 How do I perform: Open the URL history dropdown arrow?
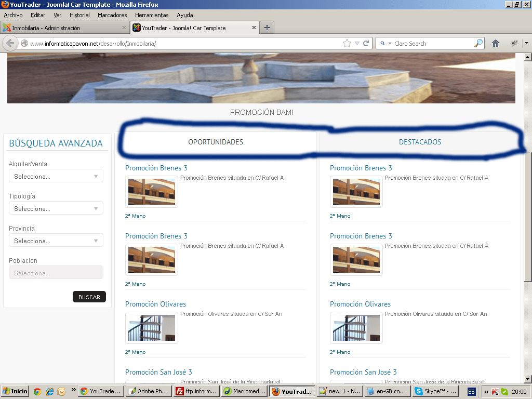tap(357, 44)
